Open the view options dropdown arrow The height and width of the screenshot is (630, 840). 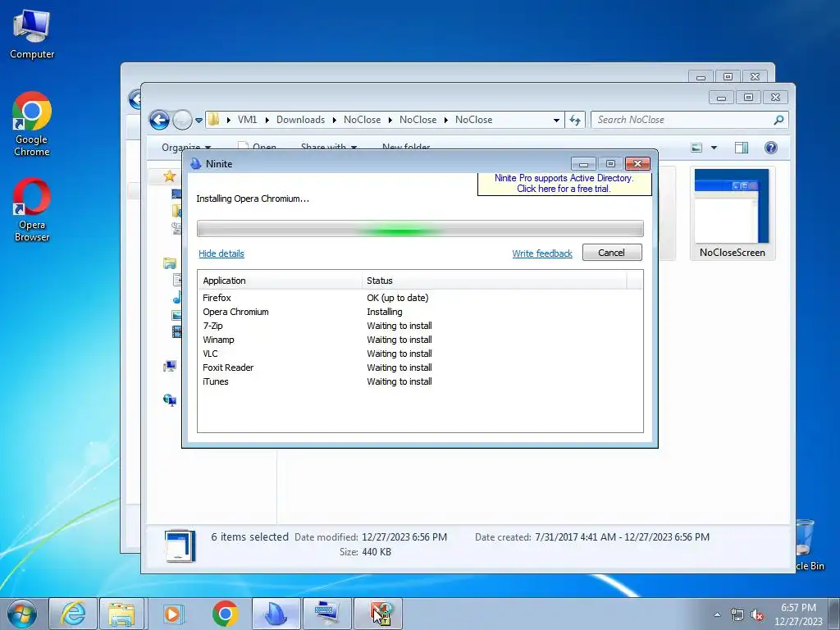coord(714,148)
